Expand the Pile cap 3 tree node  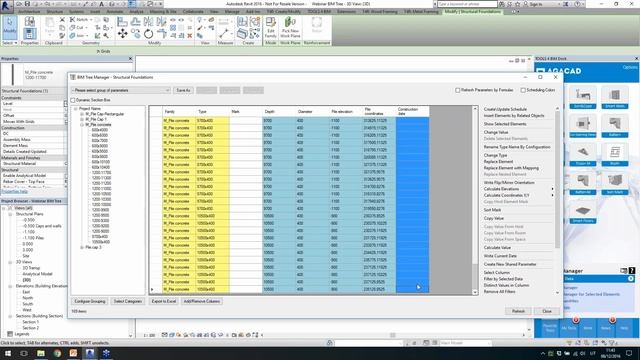(x=82, y=247)
